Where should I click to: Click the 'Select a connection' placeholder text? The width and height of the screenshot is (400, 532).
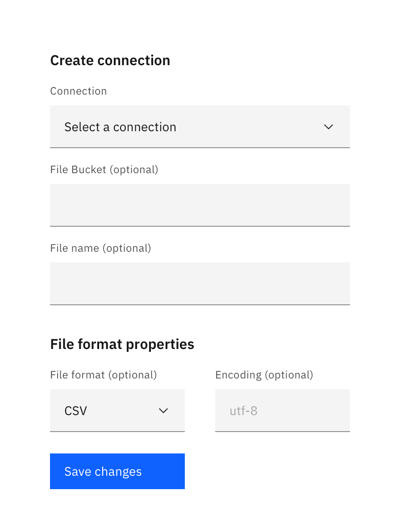click(120, 127)
